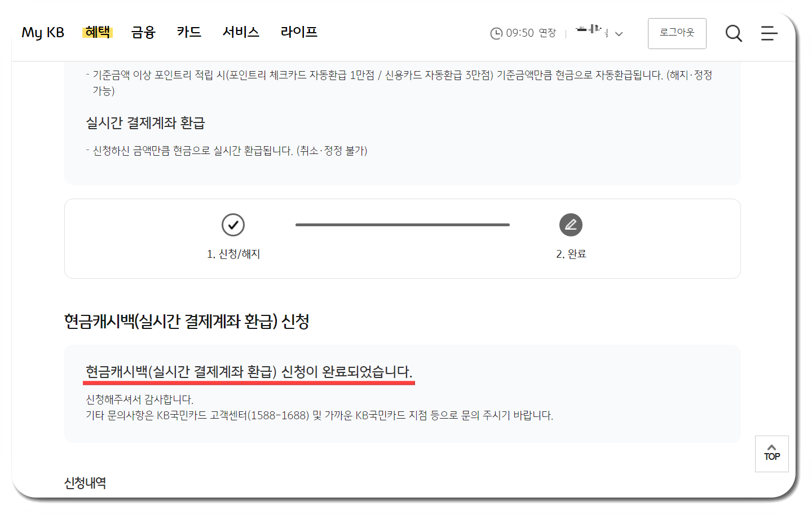The image size is (812, 514).
Task: Click the 신청내역 section heading
Action: (x=85, y=482)
